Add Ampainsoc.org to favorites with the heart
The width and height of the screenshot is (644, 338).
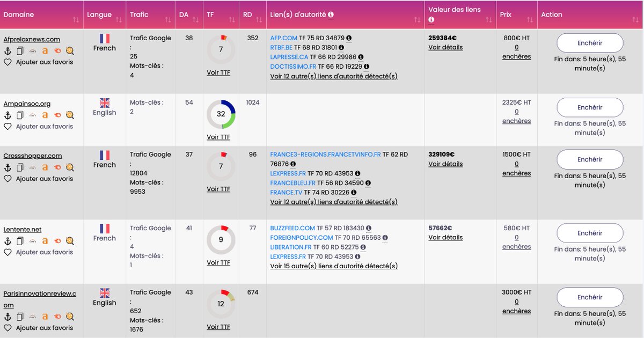tap(8, 127)
